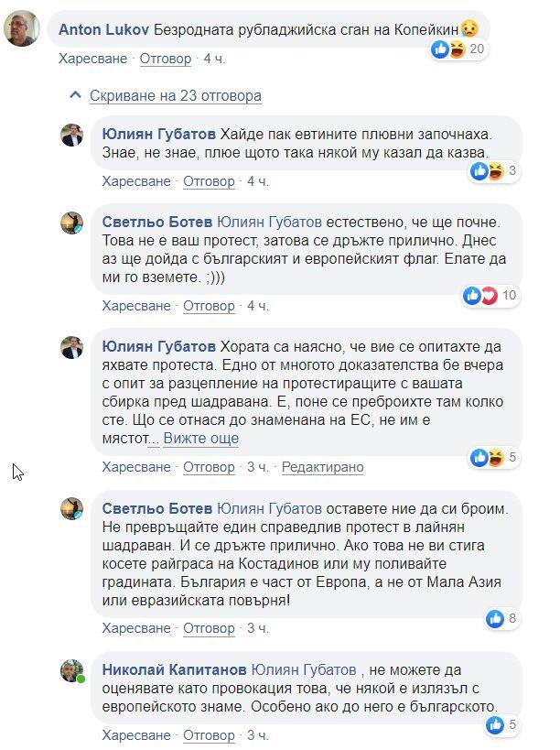Expand 'Вижте още' to read full comment
Viewport: 560px width, 750px height.
tap(200, 438)
